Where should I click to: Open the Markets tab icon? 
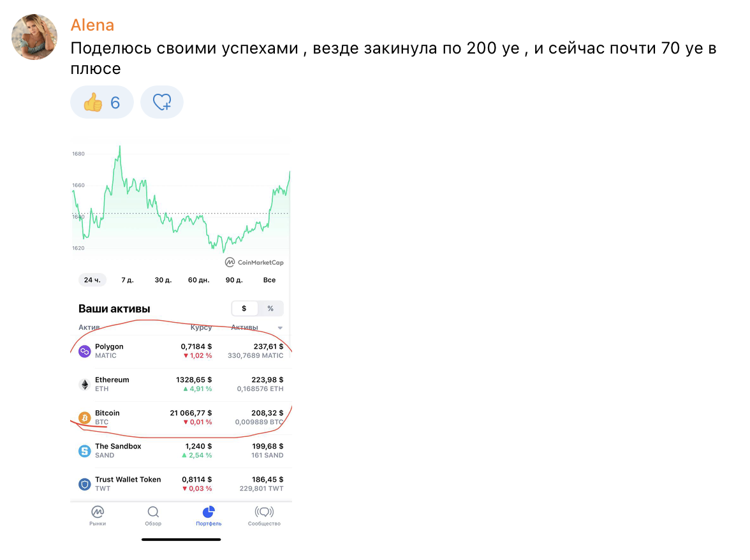click(98, 512)
